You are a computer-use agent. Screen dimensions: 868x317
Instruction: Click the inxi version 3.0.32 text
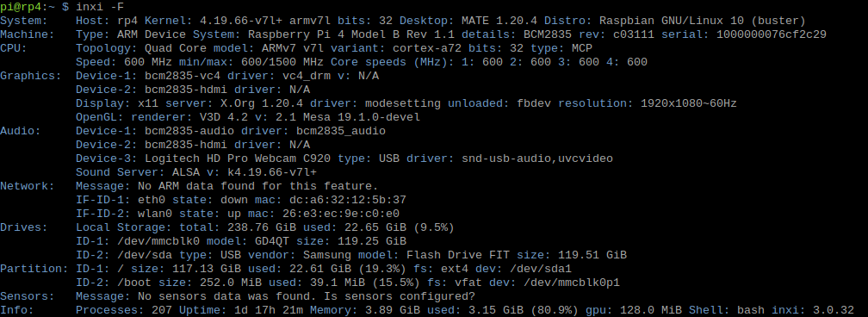[x=834, y=310]
